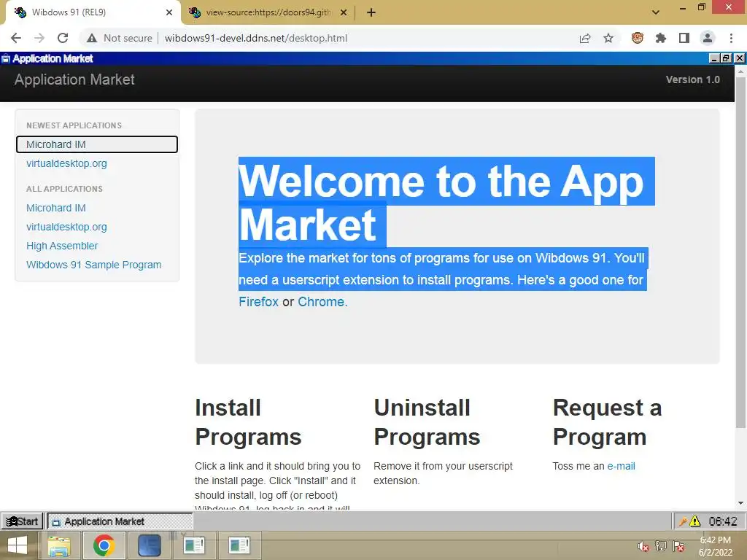Open virtualdesktop.org under Newest Applications

coord(66,163)
